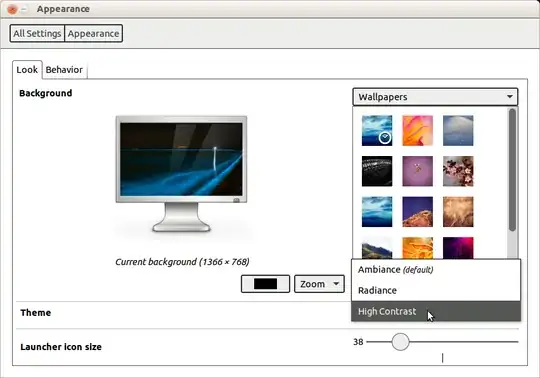
Task: Click the Current background (1366 × 768) caption
Action: tap(182, 262)
